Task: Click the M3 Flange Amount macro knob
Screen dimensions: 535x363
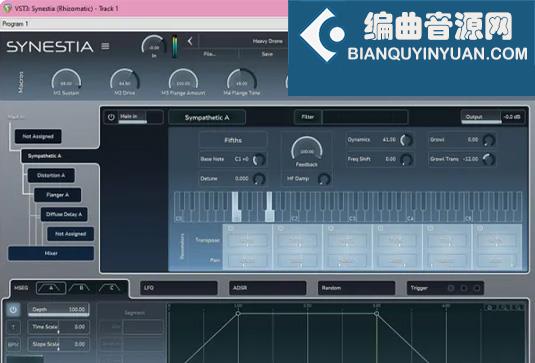Action: tap(183, 81)
